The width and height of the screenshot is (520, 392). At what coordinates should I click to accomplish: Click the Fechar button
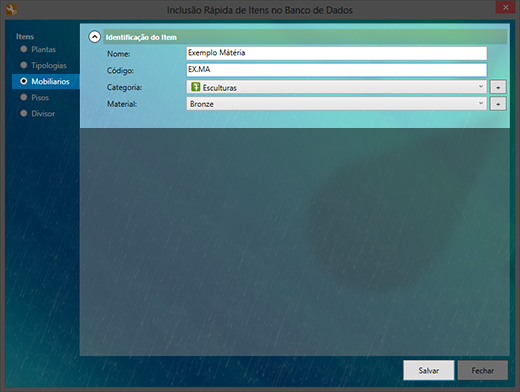tap(483, 370)
